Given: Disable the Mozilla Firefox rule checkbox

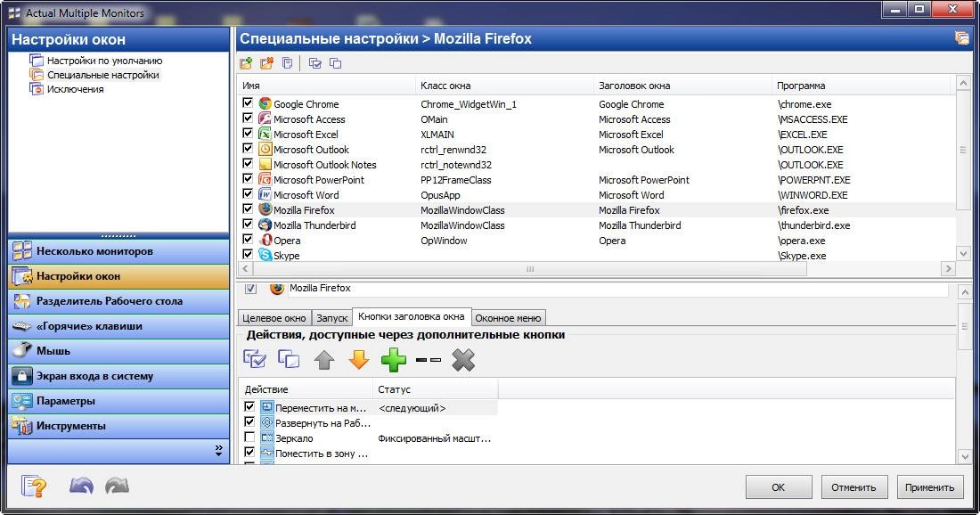Looking at the screenshot, I should 248,208.
